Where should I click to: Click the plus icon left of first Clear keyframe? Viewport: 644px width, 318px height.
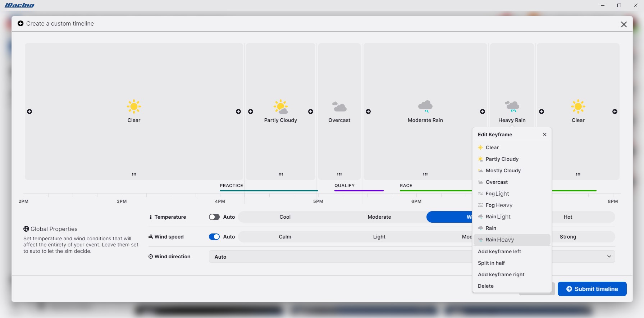(29, 112)
